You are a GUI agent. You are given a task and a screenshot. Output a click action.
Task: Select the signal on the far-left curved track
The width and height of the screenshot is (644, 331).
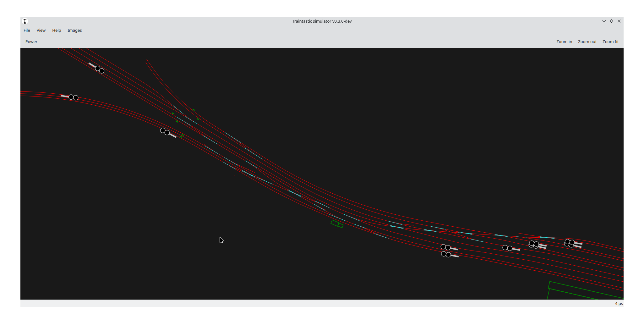tap(73, 97)
